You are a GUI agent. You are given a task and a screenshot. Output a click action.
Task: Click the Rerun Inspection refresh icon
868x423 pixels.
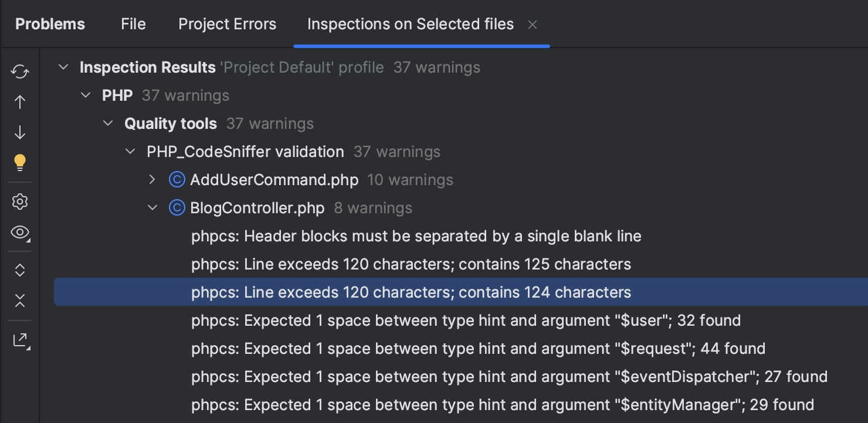(20, 72)
